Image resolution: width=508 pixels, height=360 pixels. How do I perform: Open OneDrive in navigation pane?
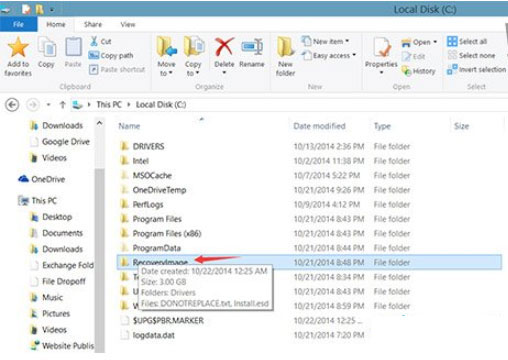pos(48,179)
